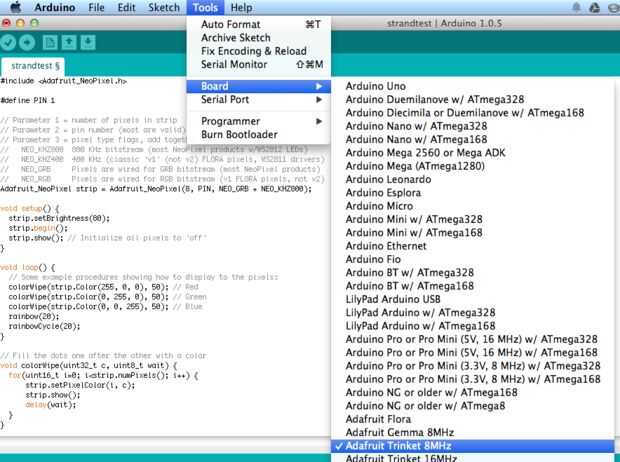Click the void loop() line

[x=28, y=267]
